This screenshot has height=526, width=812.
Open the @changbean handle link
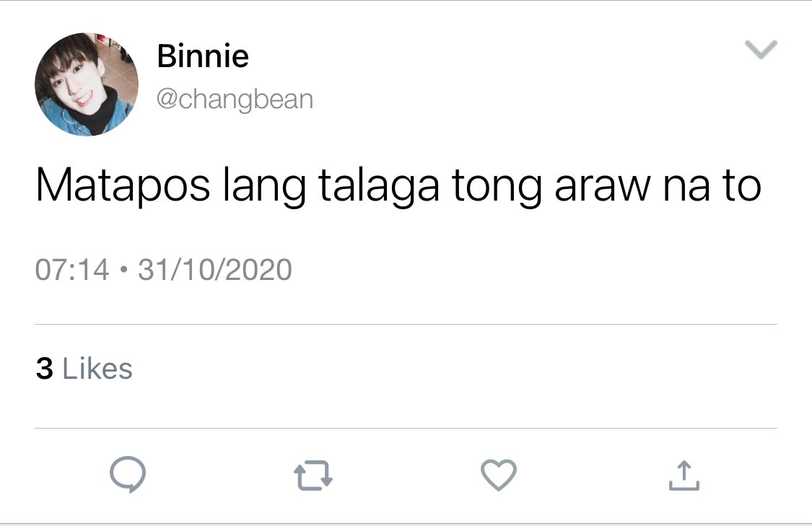[235, 99]
